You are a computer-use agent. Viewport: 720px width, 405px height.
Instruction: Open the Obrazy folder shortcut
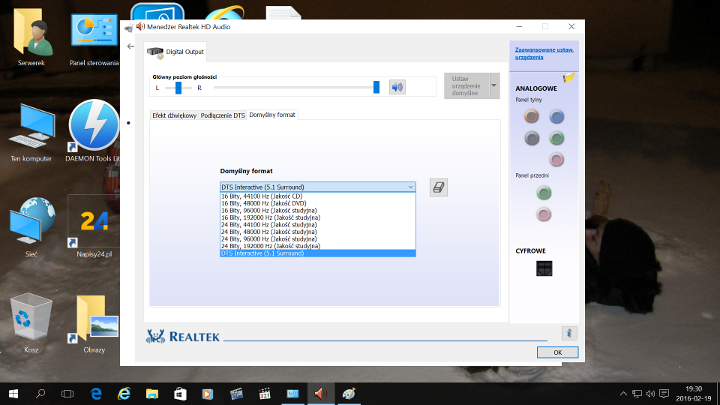click(x=94, y=324)
